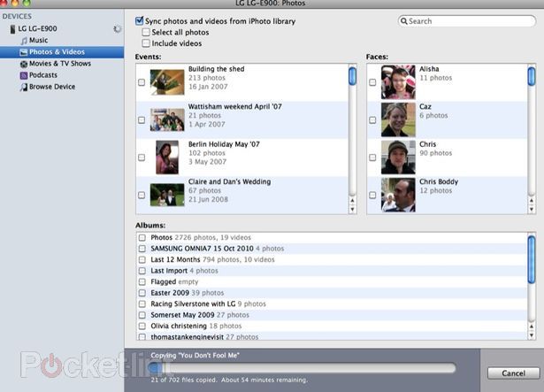The width and height of the screenshot is (544, 392).
Task: Click Alisha's face thumbnail
Action: click(398, 82)
